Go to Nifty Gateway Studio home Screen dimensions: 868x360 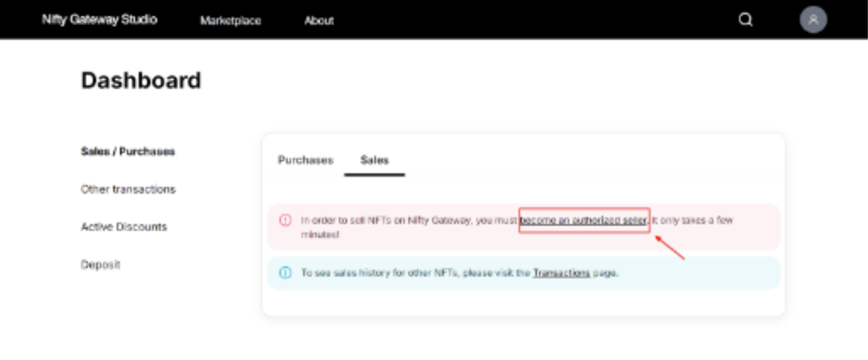pyautogui.click(x=99, y=20)
